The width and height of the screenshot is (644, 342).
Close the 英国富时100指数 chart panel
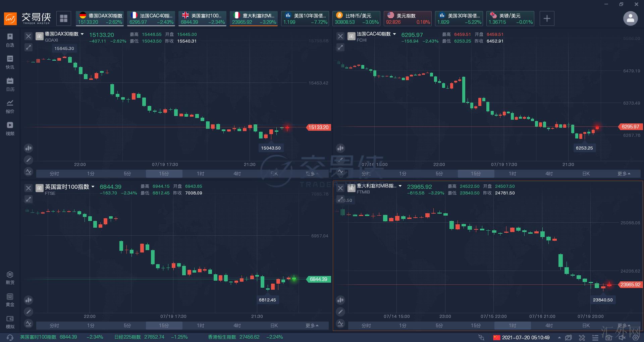[x=29, y=188]
